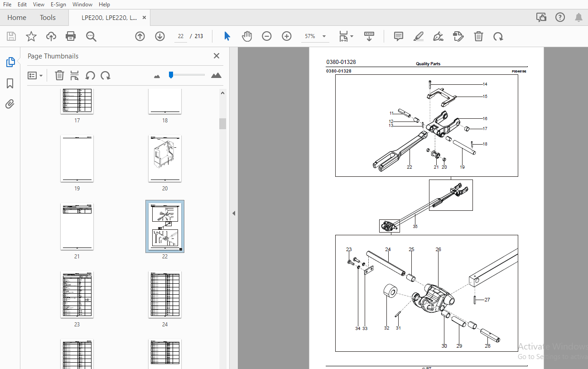588x369 pixels.
Task: Select the Highlight text pen tool
Action: 419,36
